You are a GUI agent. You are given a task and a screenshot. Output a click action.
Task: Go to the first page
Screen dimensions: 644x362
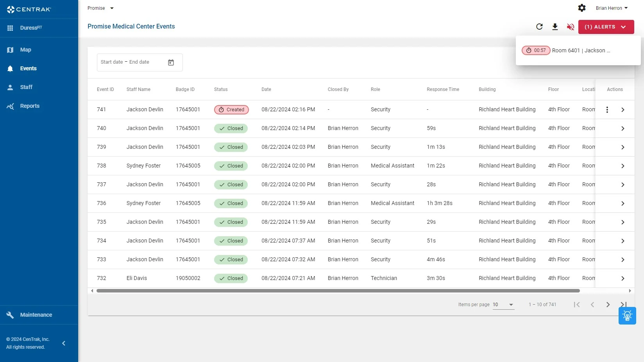point(577,305)
